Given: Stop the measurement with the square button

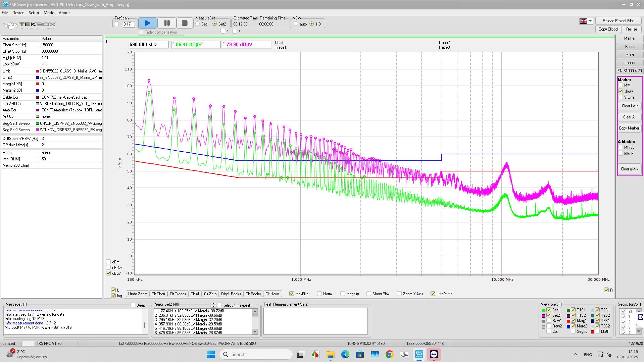Looking at the screenshot, I should 184,23.
